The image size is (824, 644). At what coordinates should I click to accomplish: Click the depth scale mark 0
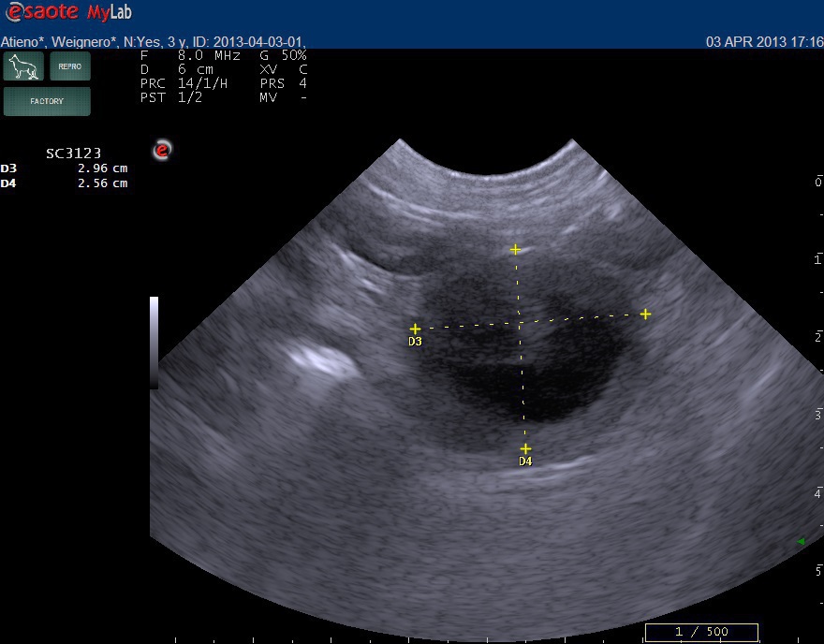pyautogui.click(x=818, y=182)
